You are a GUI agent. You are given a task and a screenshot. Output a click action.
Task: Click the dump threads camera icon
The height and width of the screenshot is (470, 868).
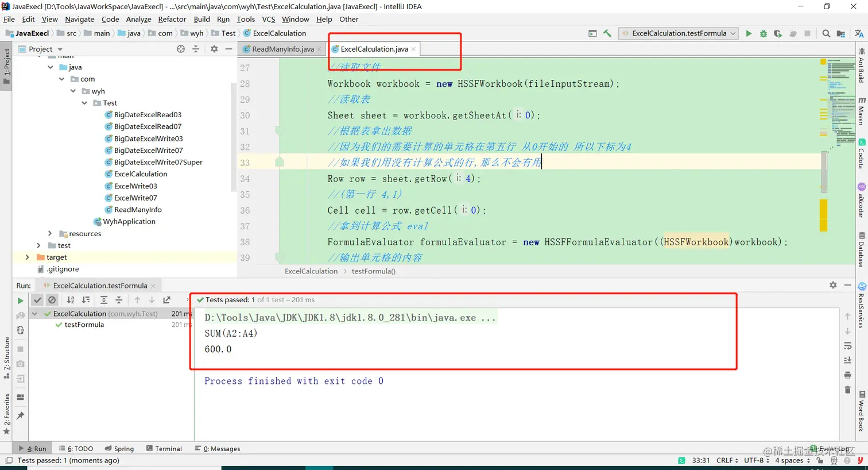tap(21, 364)
